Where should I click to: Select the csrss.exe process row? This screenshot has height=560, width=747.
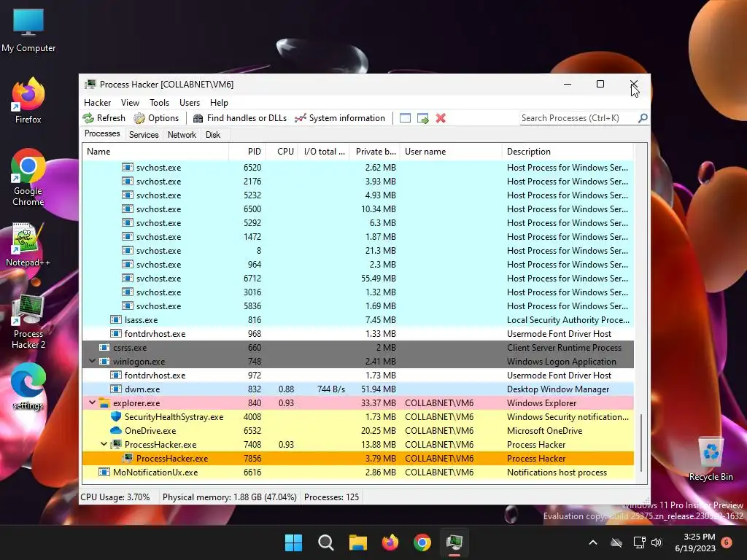358,348
